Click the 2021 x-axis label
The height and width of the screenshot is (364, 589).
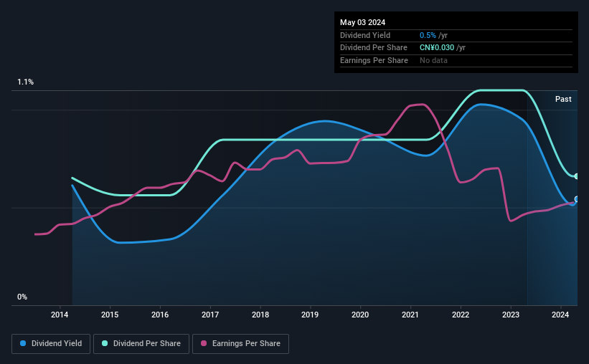410,315
